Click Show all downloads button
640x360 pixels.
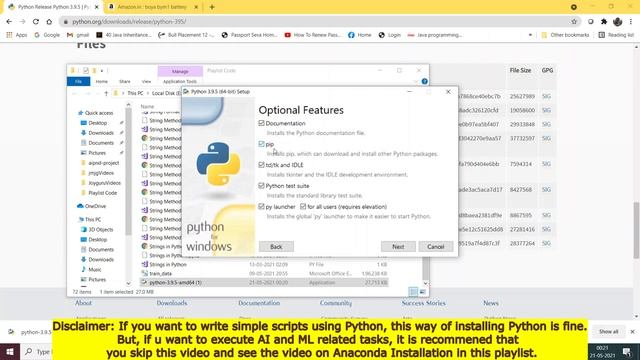[x=609, y=332]
